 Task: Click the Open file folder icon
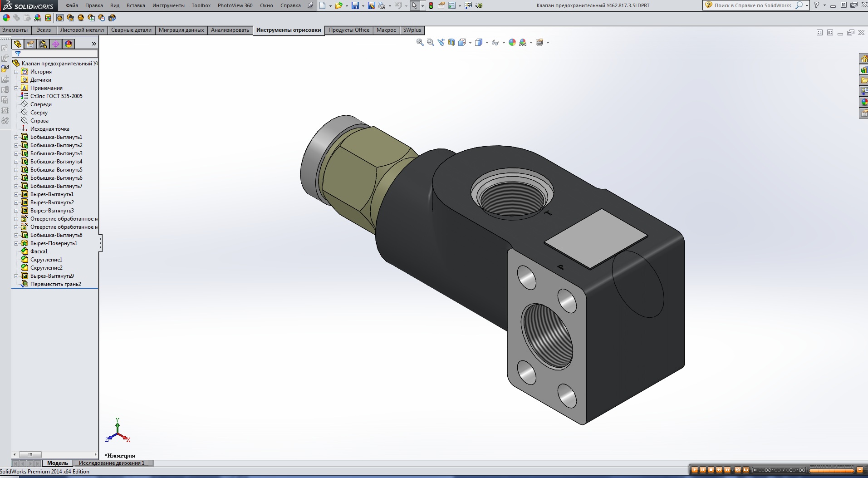click(x=338, y=5)
